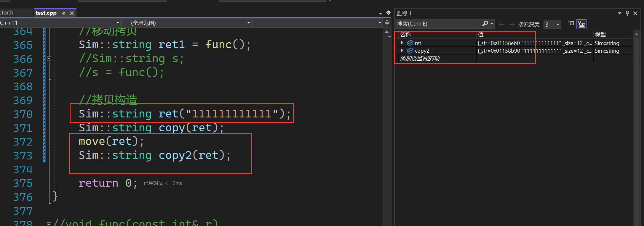The height and width of the screenshot is (226, 644).
Task: Collapse the commented block at line 378
Action: (x=49, y=224)
